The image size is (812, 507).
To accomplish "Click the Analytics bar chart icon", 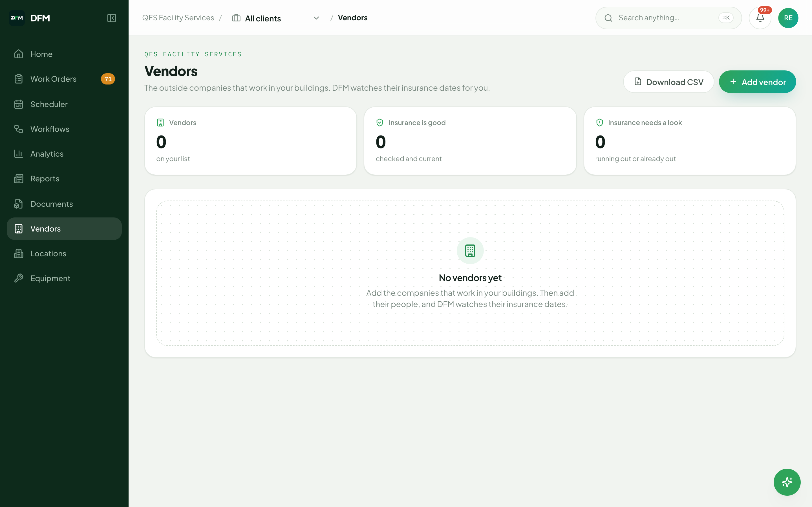I will click(x=18, y=154).
